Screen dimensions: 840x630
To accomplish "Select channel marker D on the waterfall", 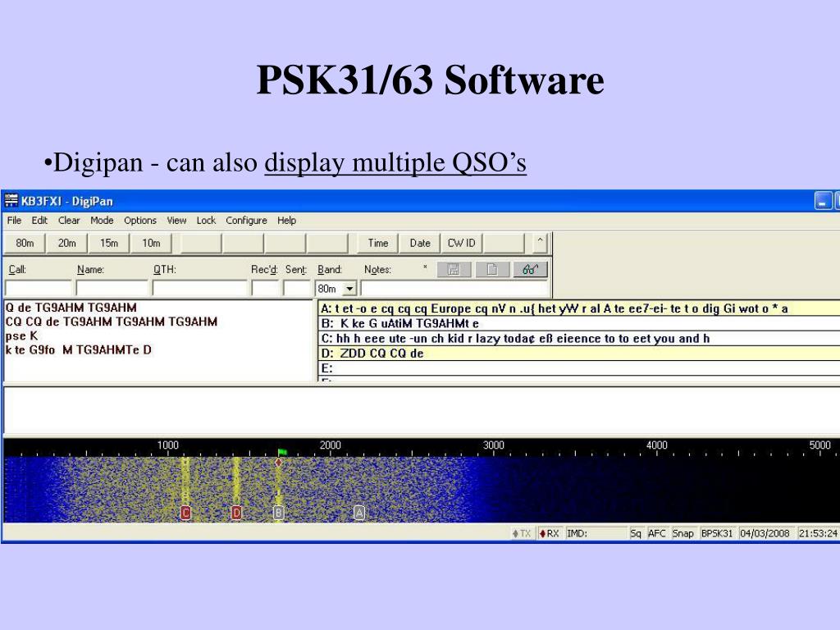I will 236,513.
